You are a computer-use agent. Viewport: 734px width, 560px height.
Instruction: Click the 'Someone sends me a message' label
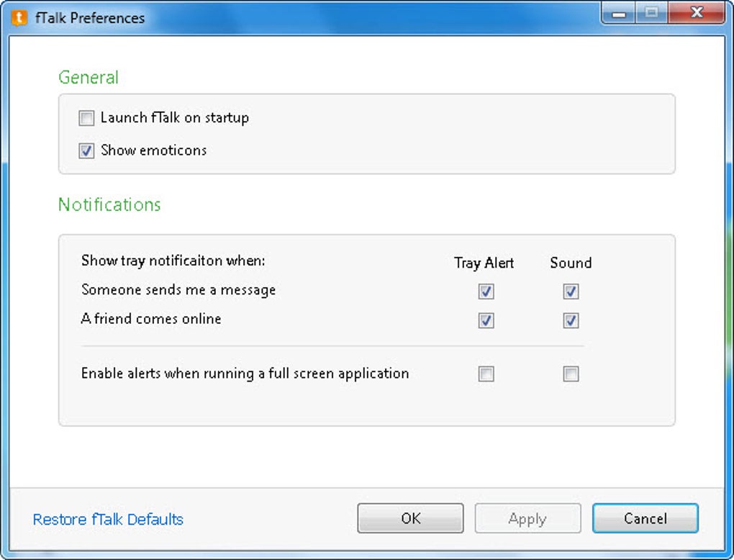coord(178,290)
